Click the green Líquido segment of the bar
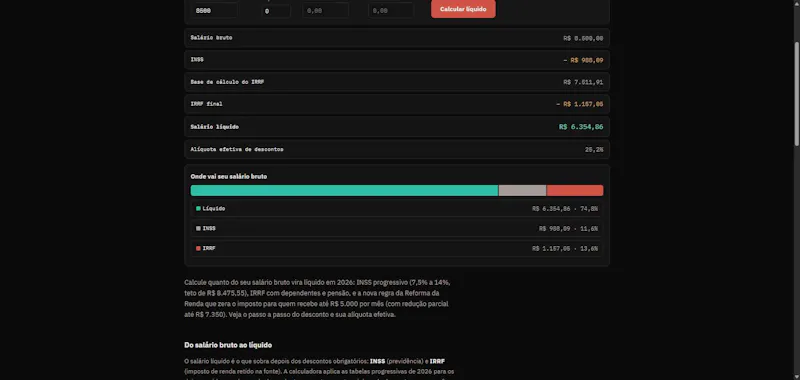This screenshot has width=800, height=380. pos(344,190)
